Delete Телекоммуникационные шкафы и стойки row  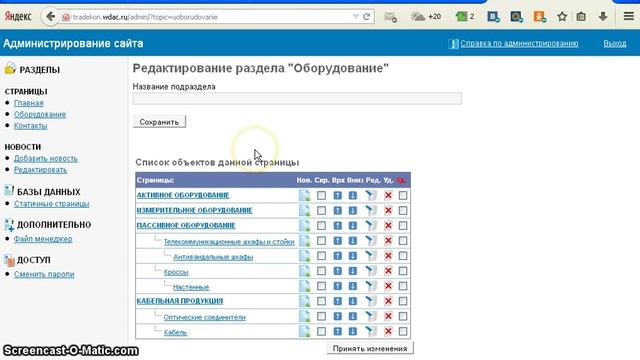(388, 241)
